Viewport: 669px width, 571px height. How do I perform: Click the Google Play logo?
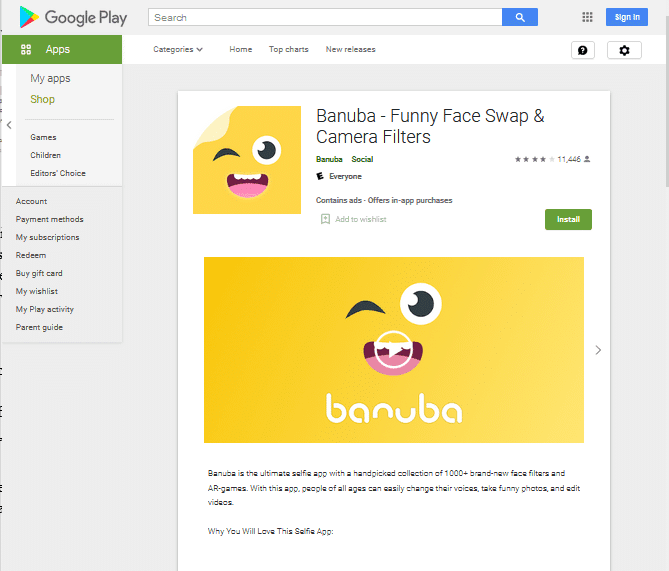tap(73, 17)
